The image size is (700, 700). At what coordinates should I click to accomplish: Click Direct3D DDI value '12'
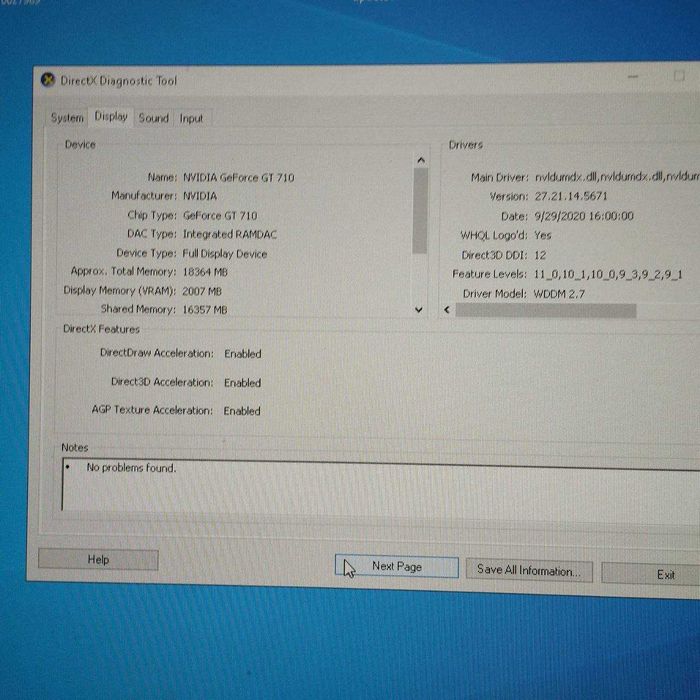point(540,255)
